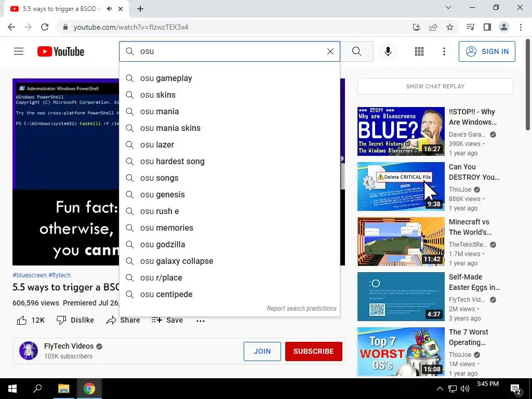
Task: Clear the search query with the X
Action: click(330, 51)
